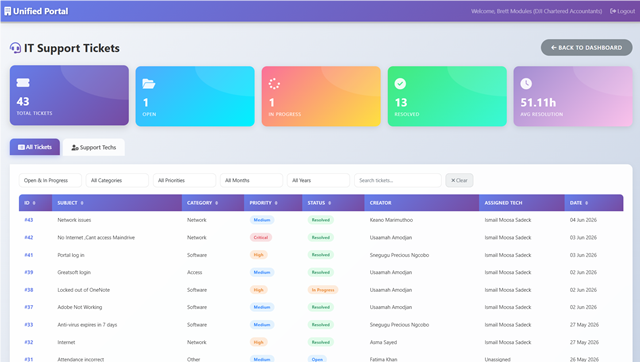Open ticket #39 link
This screenshot has width=640, height=362.
29,272
